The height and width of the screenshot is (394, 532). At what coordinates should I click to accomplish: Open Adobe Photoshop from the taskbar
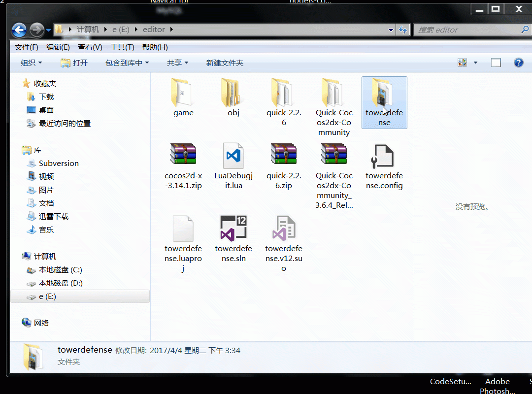(x=497, y=386)
